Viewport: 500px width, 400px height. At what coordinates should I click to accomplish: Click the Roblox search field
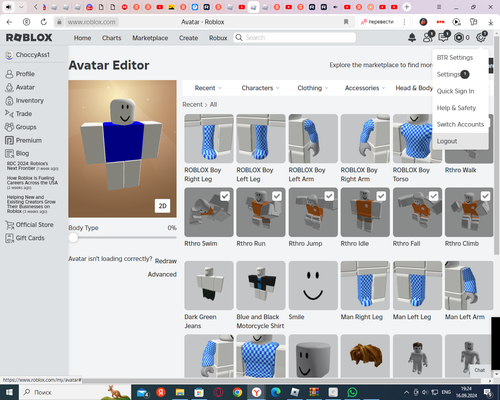(x=294, y=38)
